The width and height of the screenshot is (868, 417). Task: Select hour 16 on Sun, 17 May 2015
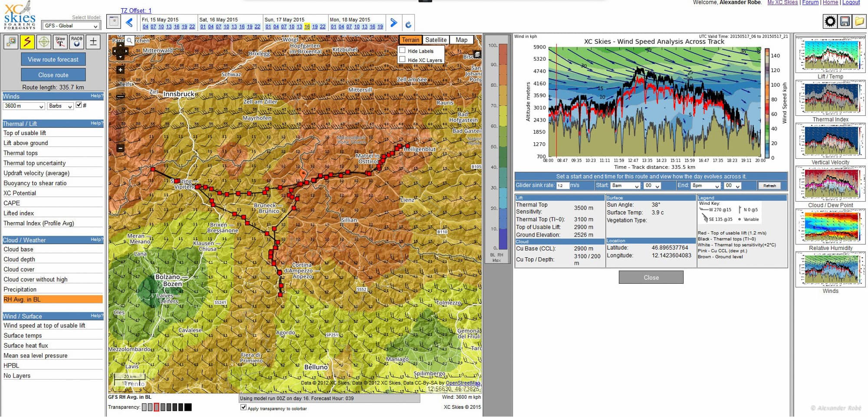(307, 27)
